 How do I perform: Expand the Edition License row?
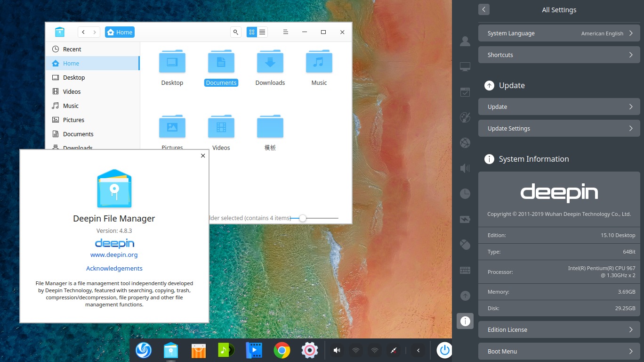coord(559,330)
